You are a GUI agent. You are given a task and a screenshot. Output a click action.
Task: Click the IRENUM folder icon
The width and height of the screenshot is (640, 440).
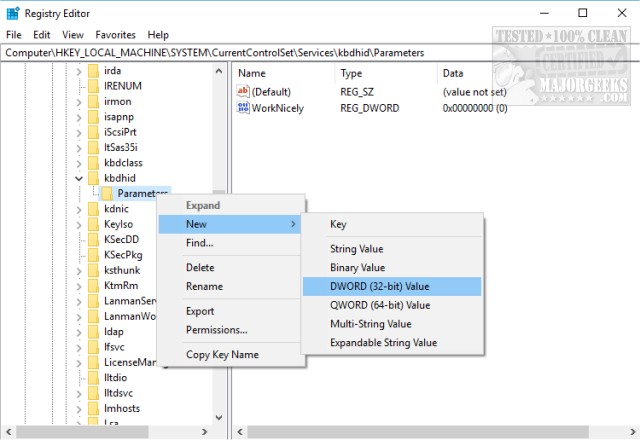[93, 86]
